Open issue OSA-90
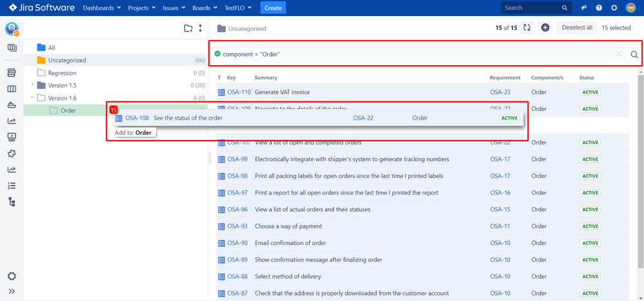The height and width of the screenshot is (301, 644). pyautogui.click(x=237, y=243)
